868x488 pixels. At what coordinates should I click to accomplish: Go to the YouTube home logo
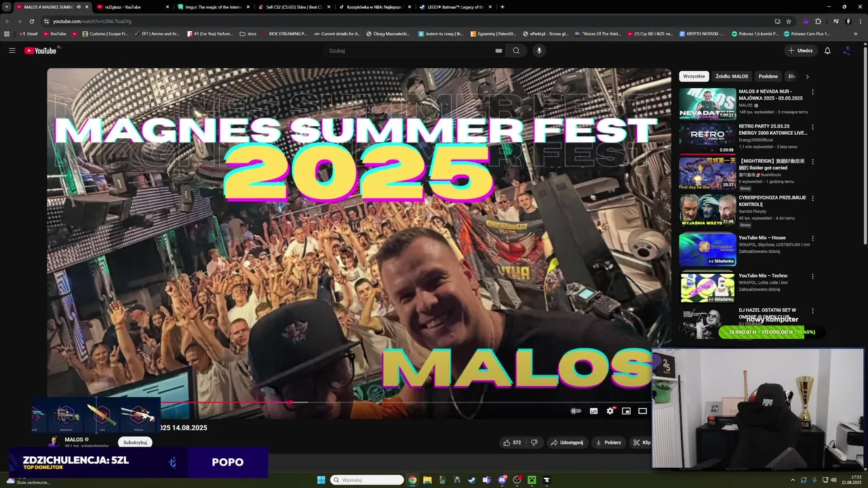(x=42, y=50)
